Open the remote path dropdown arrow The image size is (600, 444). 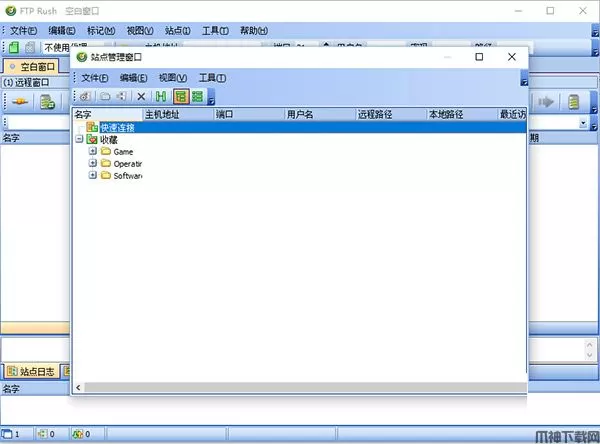tap(583, 123)
